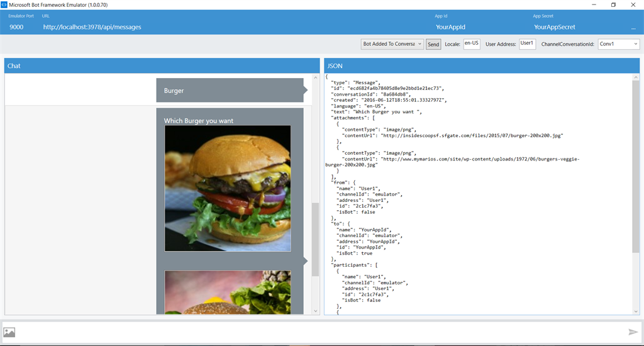Click the send message arrow icon
Image resolution: width=644 pixels, height=346 pixels.
[633, 332]
